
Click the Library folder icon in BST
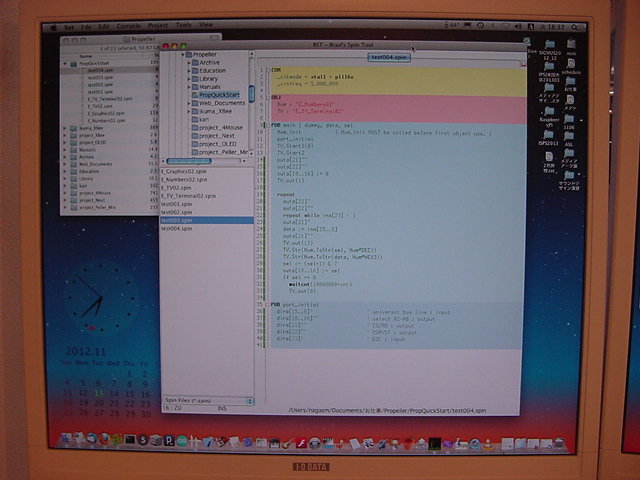coord(193,78)
